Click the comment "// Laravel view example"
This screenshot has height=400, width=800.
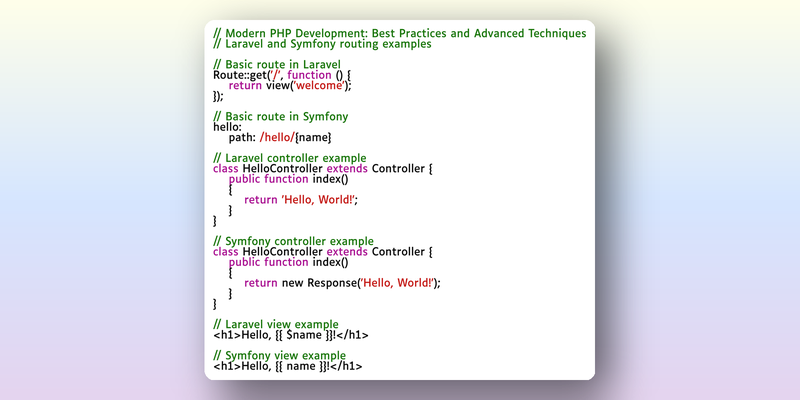[x=276, y=324]
